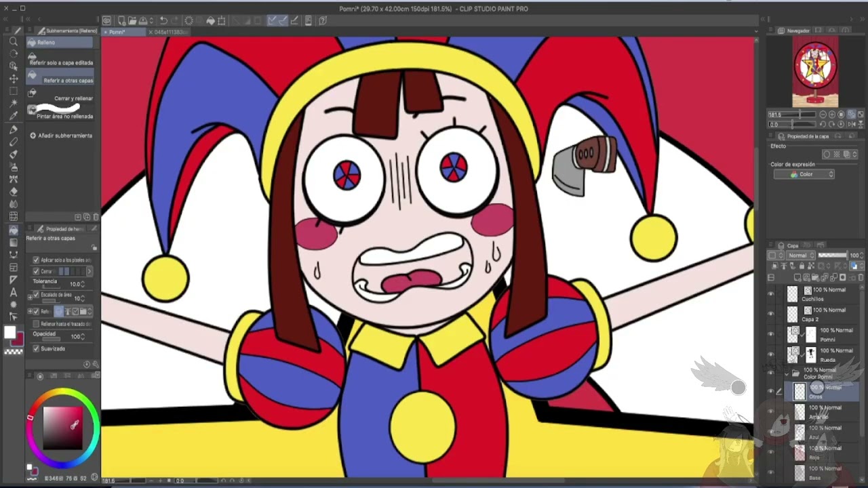Select the Auto select magic wand tool
868x488 pixels.
tap(13, 103)
